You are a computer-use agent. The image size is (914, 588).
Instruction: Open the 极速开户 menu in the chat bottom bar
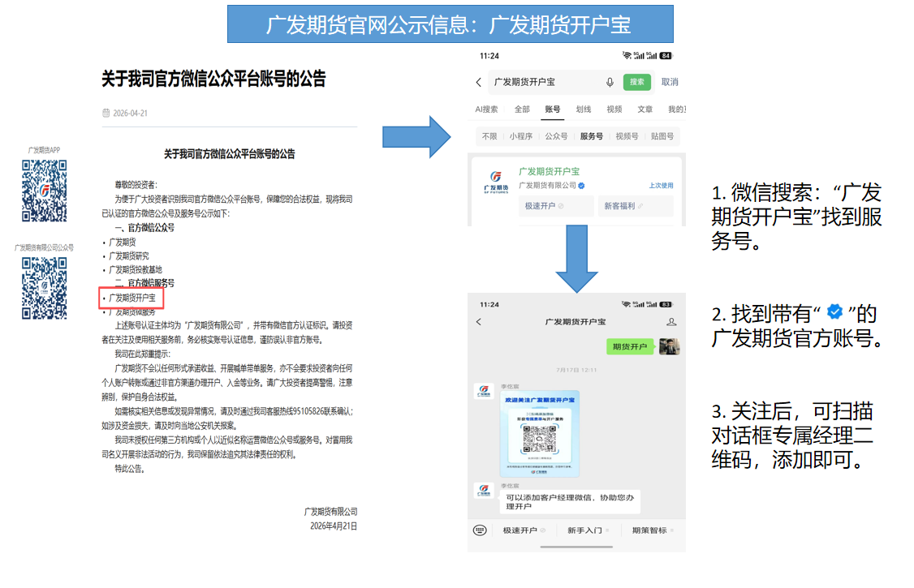click(524, 530)
